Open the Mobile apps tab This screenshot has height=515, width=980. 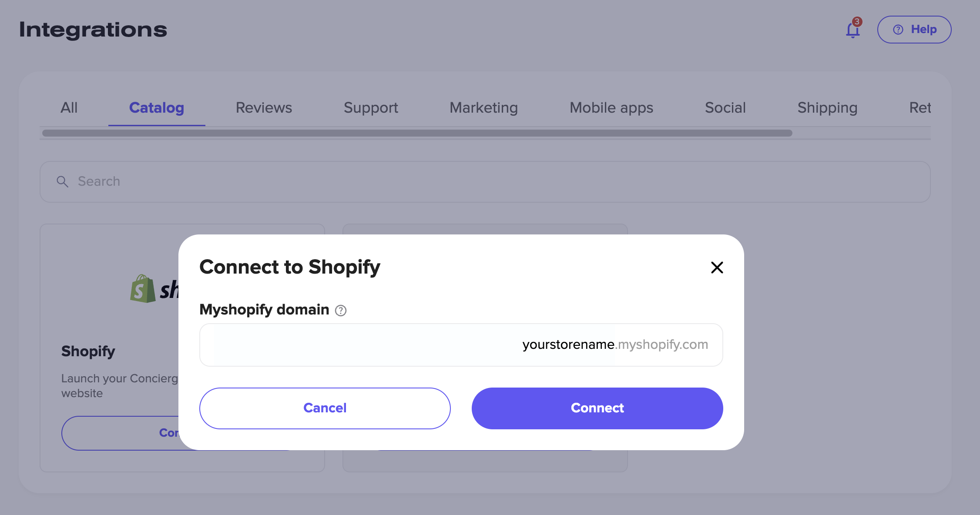(x=611, y=108)
